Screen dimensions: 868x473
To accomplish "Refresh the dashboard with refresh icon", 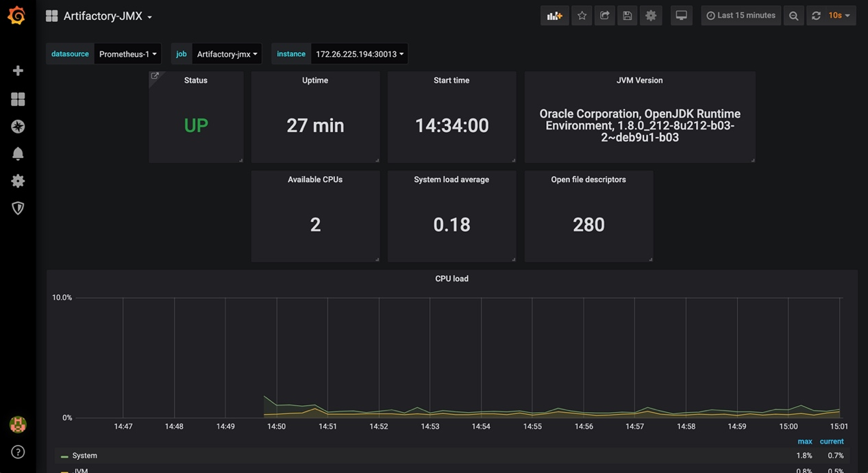I will tap(816, 16).
